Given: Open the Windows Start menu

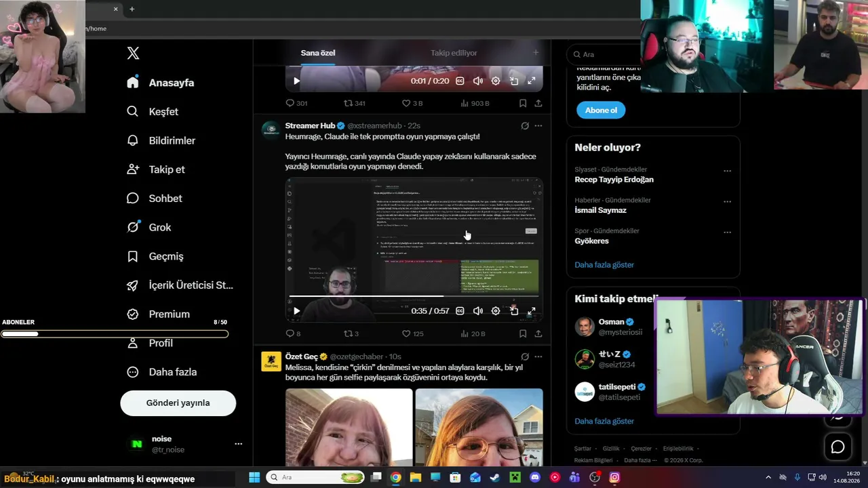Looking at the screenshot, I should [x=254, y=477].
